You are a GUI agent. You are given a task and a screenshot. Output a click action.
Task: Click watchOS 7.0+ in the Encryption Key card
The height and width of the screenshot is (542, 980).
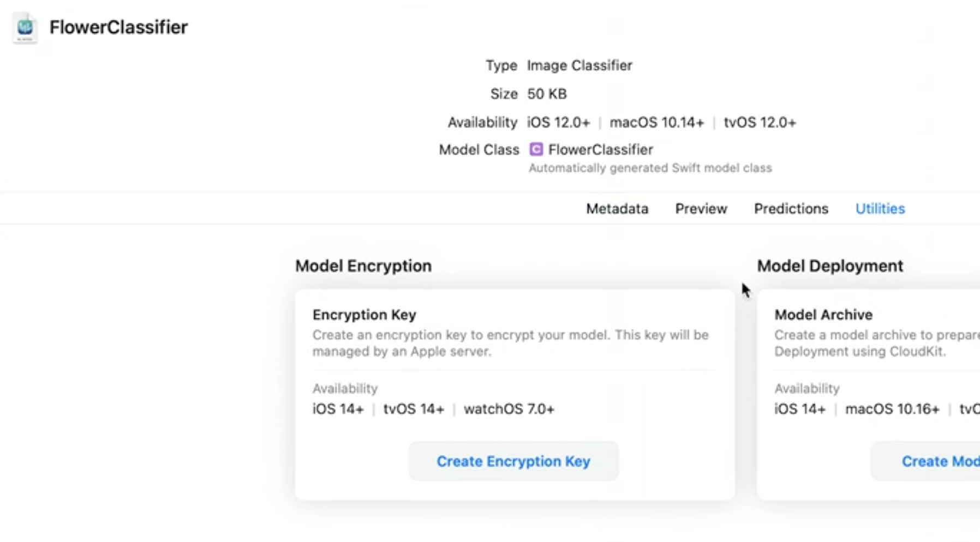point(509,409)
